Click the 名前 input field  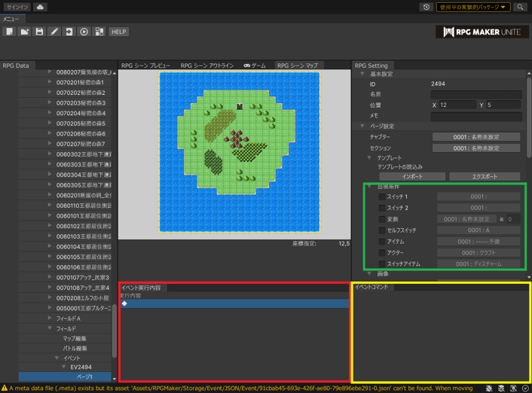[475, 95]
